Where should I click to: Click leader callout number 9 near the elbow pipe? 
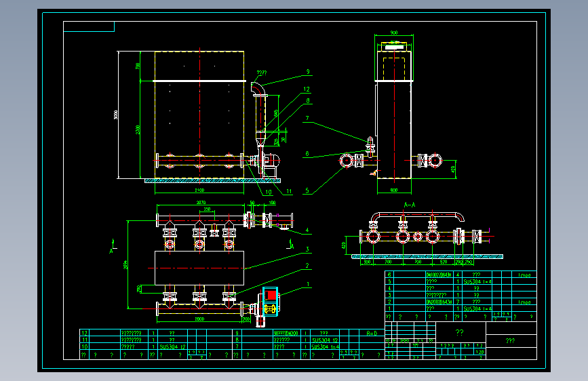pos(308,72)
